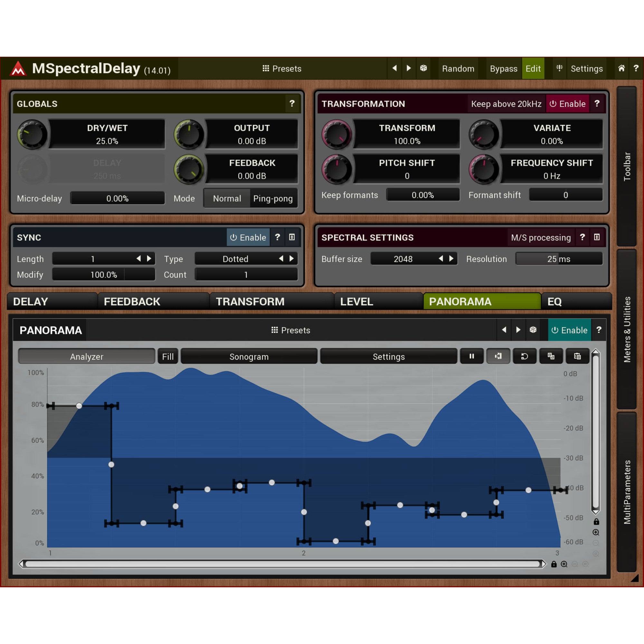Toggle M/S processing
This screenshot has height=644, width=644.
(541, 237)
